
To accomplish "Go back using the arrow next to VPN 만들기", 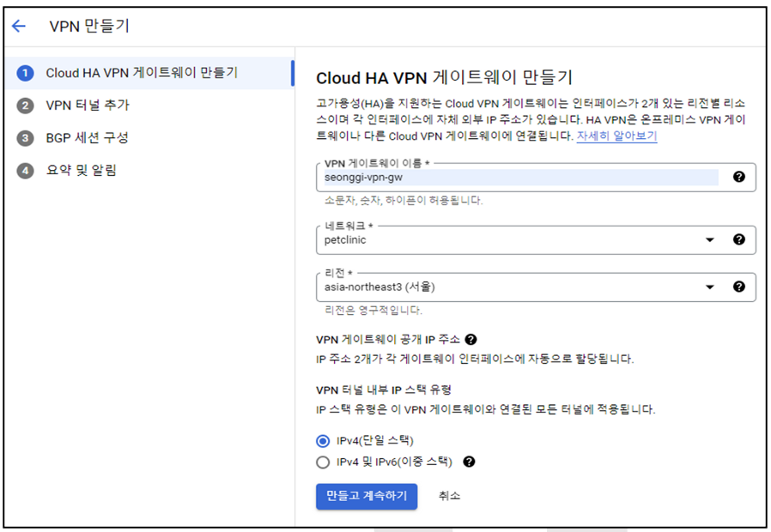I will click(x=19, y=26).
